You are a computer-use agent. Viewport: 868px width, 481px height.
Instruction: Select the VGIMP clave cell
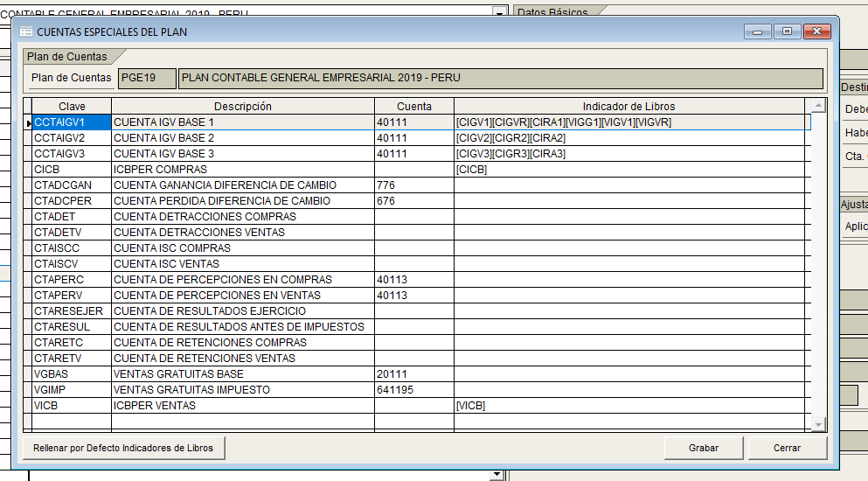[72, 390]
